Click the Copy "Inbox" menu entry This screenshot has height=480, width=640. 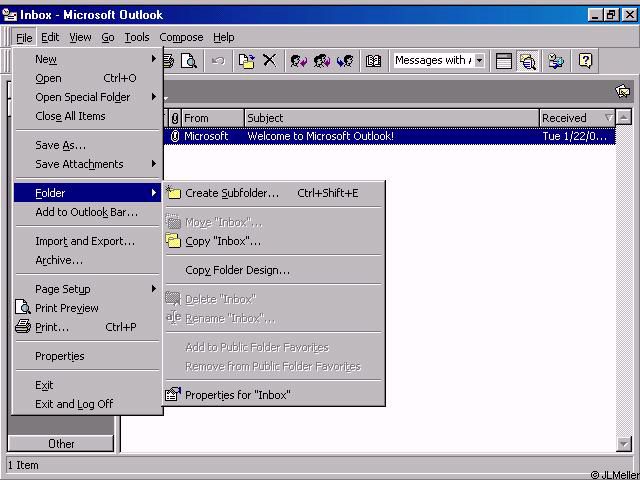[x=273, y=241]
